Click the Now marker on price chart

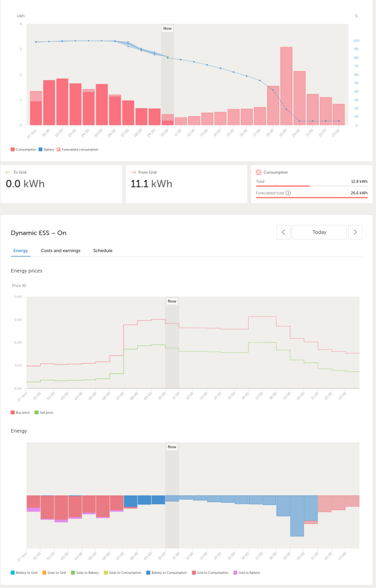pyautogui.click(x=172, y=301)
